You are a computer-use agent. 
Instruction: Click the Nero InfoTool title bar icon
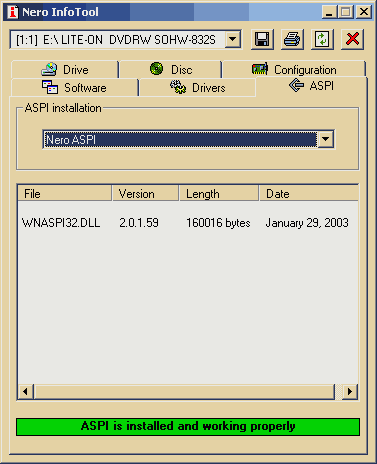[13, 12]
